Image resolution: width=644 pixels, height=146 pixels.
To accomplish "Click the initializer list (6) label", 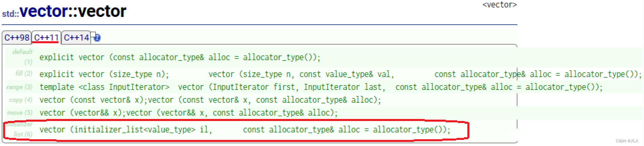I will pos(20,129).
